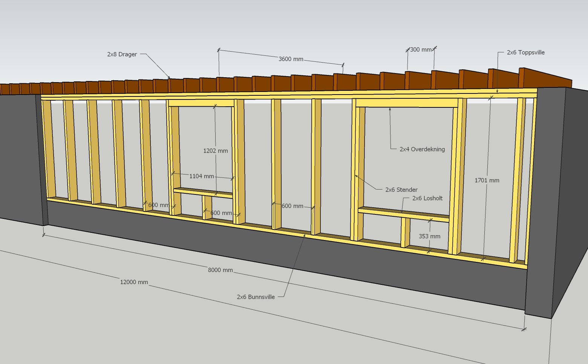This screenshot has height=364, width=588.
Task: Select the rightmost brown roof joist
Action: (x=545, y=78)
